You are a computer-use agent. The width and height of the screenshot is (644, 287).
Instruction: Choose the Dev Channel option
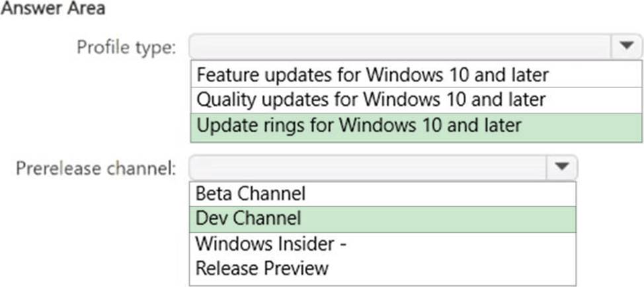pyautogui.click(x=249, y=218)
